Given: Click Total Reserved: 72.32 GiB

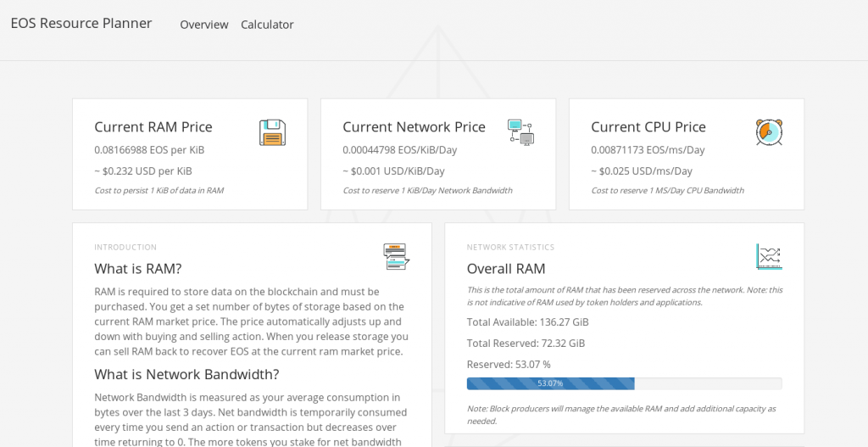Looking at the screenshot, I should (526, 344).
